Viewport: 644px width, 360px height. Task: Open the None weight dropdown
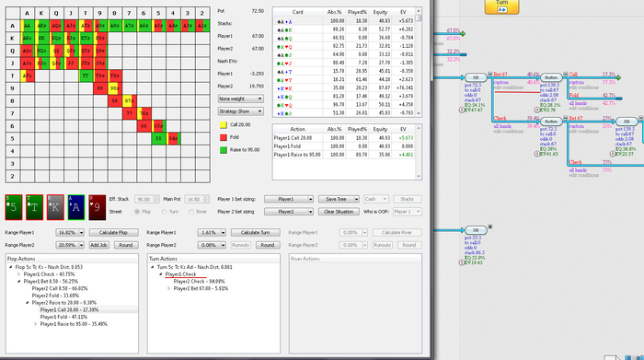click(240, 99)
